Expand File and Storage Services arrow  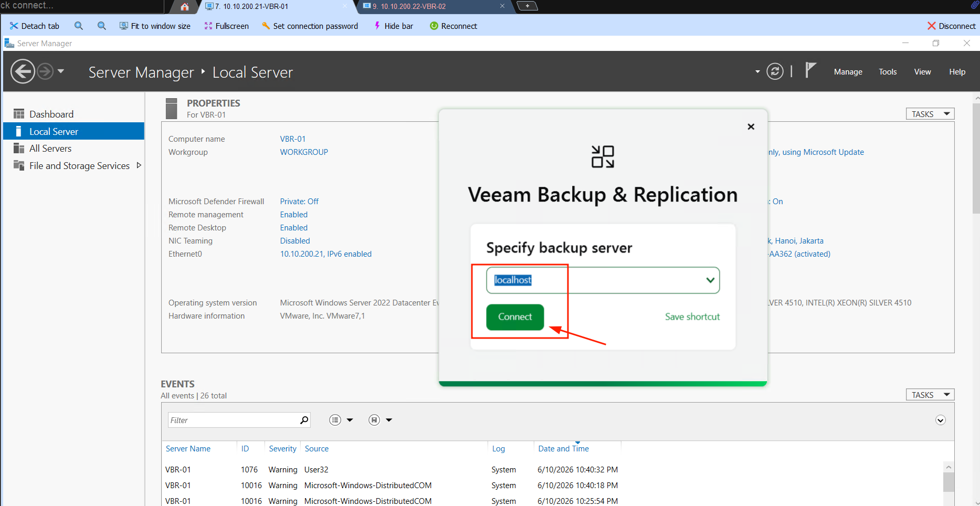(139, 165)
